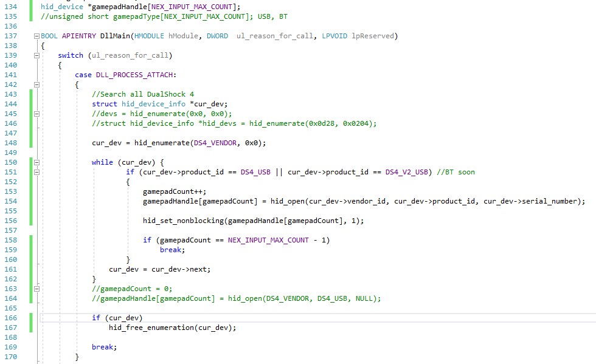Click the serial_number member on line 154
The width and height of the screenshot is (596, 364).
pyautogui.click(x=549, y=201)
